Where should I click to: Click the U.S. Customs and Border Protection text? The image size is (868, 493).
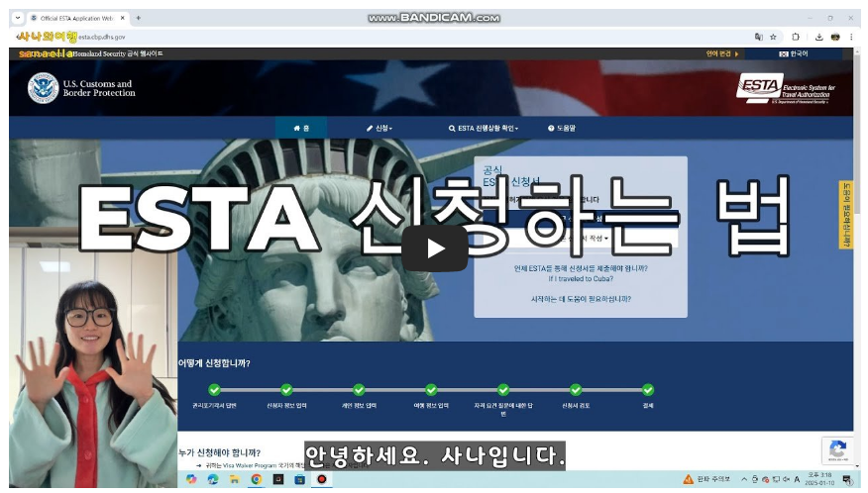pos(99,88)
